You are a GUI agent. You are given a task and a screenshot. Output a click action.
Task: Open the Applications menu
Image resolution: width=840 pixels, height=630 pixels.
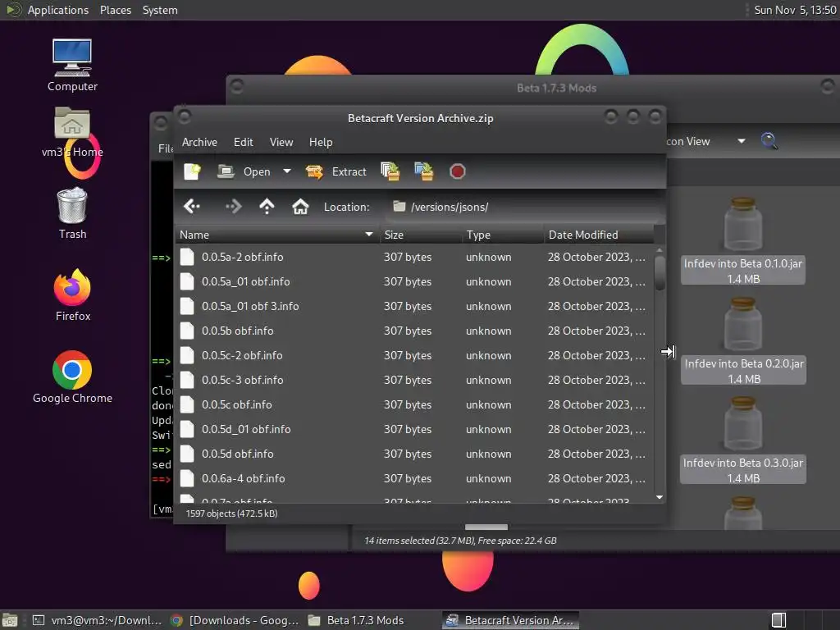(58, 10)
